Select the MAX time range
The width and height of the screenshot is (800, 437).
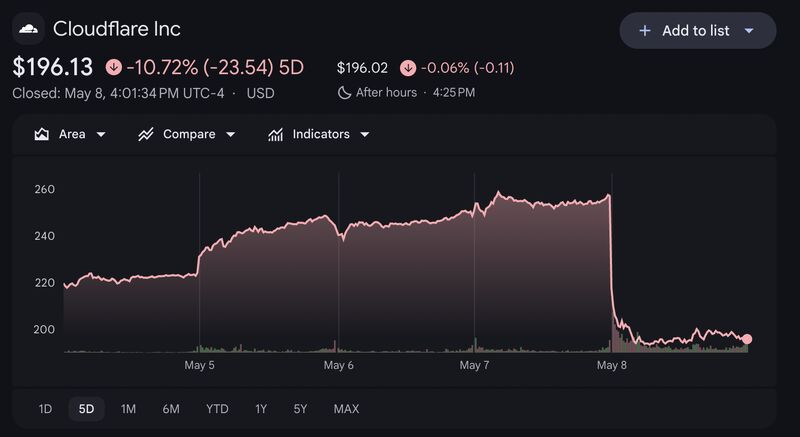point(346,409)
